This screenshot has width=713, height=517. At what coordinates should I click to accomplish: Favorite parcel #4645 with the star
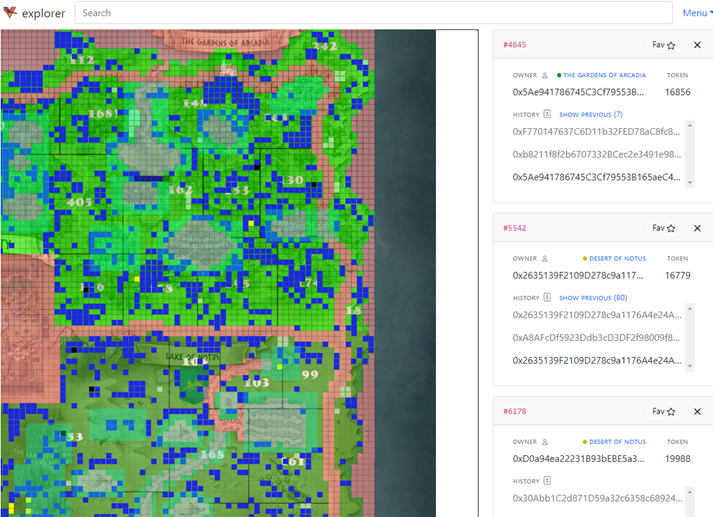671,45
